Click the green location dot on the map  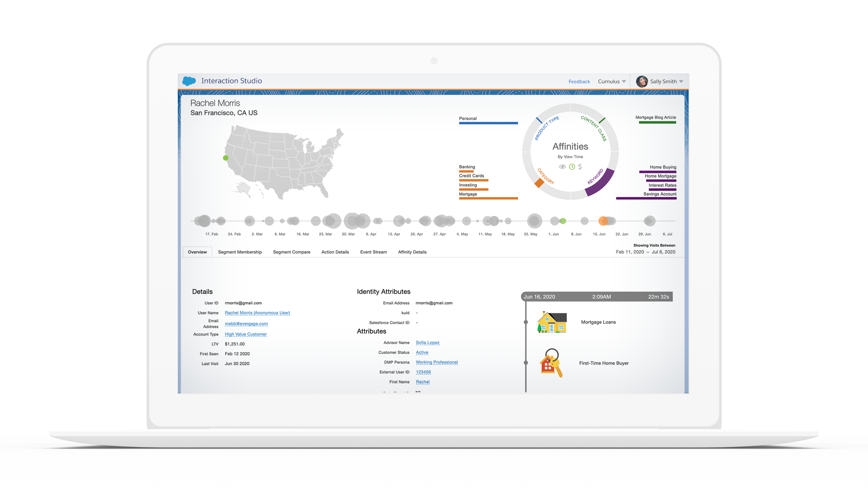pyautogui.click(x=226, y=158)
